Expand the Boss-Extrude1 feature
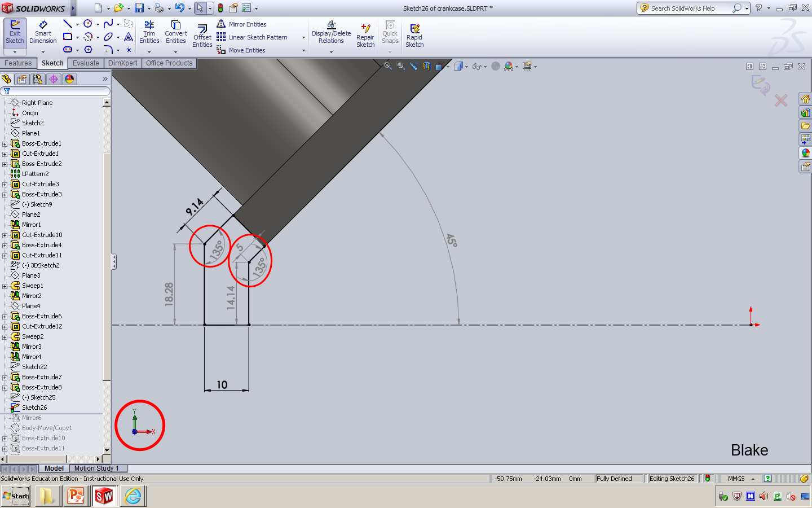 point(5,144)
